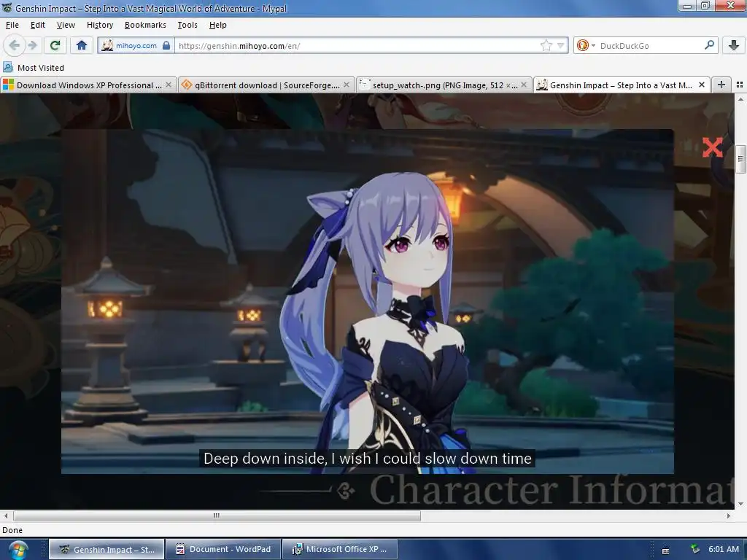
Task: Click the search magnifier icon
Action: (709, 45)
